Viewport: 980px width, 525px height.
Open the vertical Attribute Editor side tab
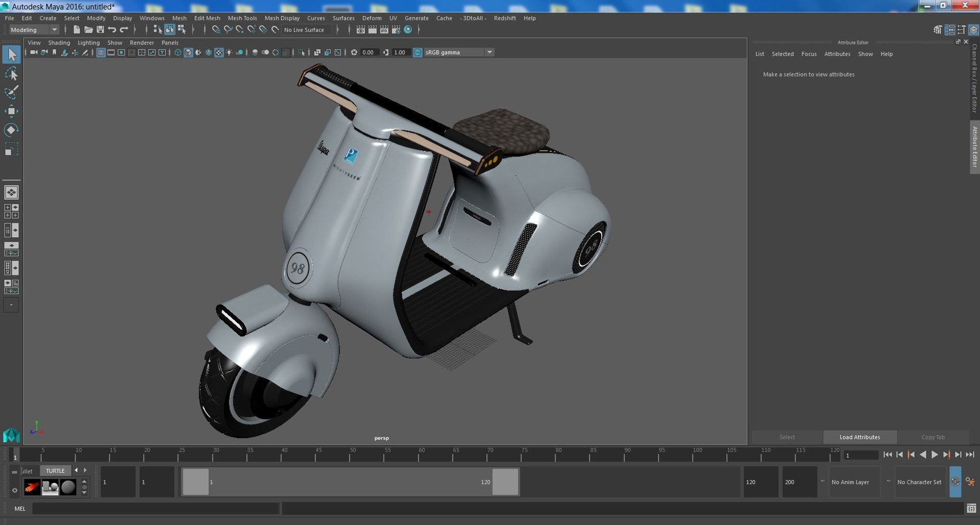click(974, 147)
